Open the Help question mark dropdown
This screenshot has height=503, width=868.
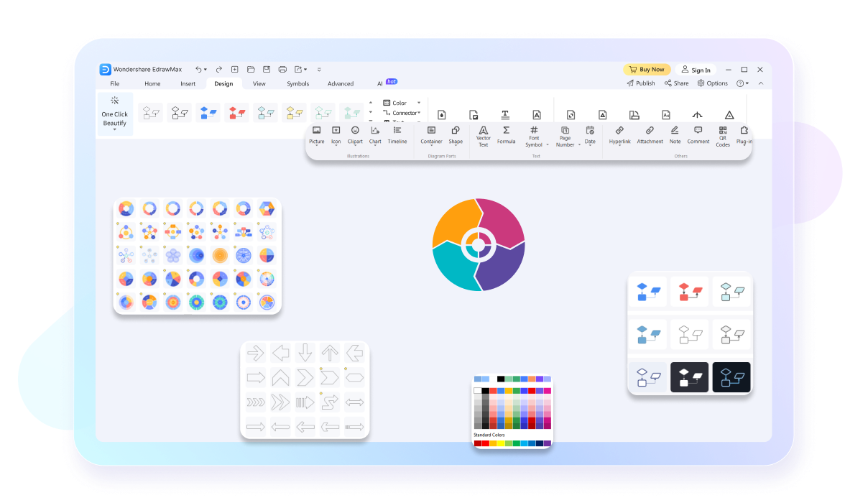click(742, 83)
